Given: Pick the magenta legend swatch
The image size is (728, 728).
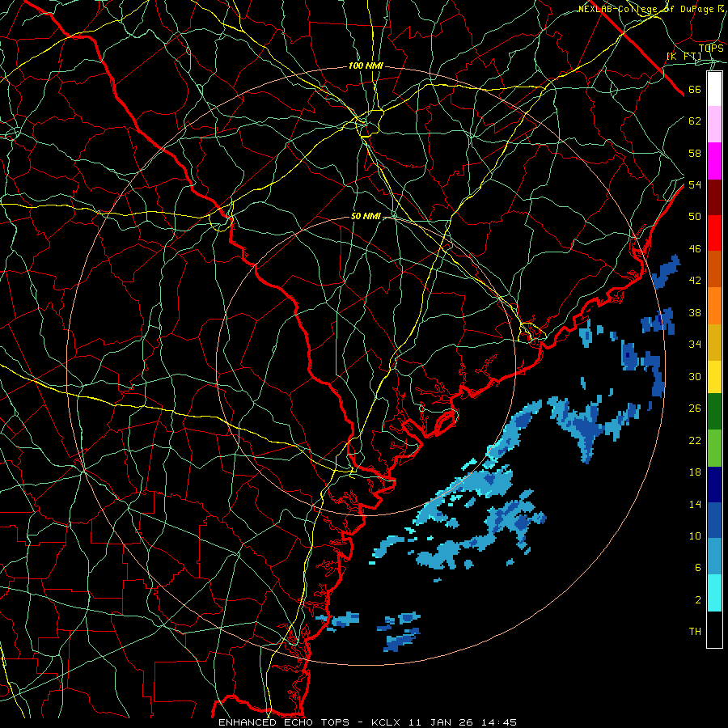Looking at the screenshot, I should tap(714, 161).
